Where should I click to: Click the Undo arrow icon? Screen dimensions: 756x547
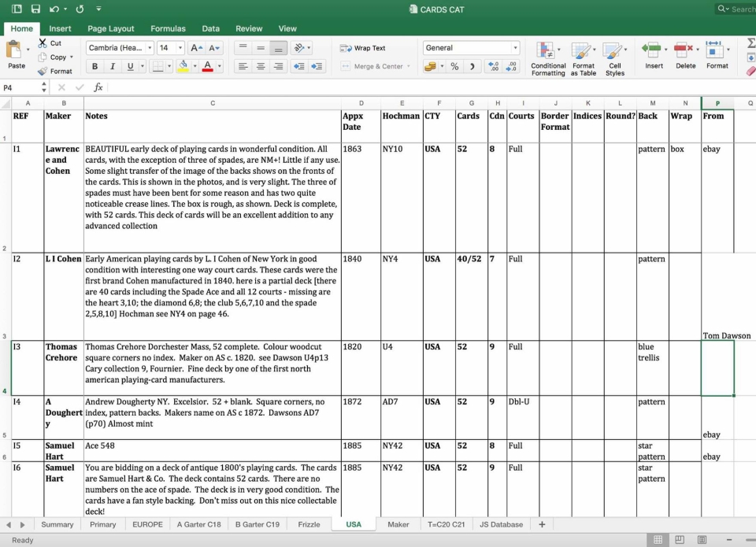click(x=54, y=9)
